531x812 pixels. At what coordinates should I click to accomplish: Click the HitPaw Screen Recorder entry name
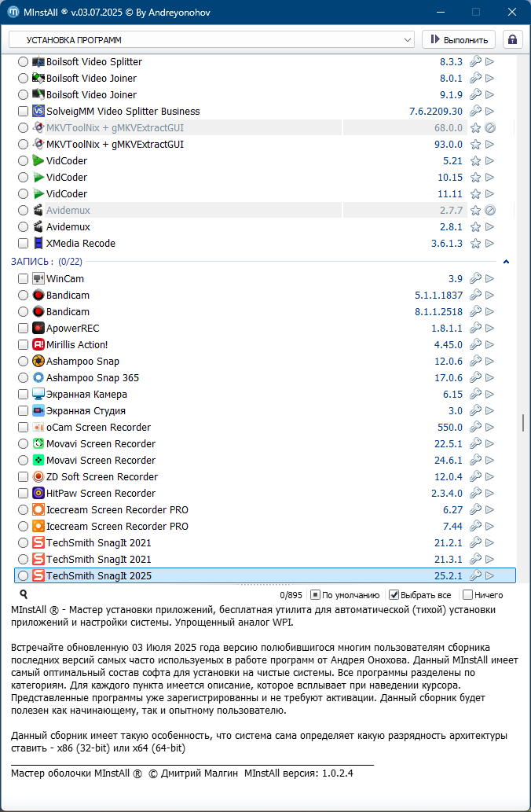point(101,493)
